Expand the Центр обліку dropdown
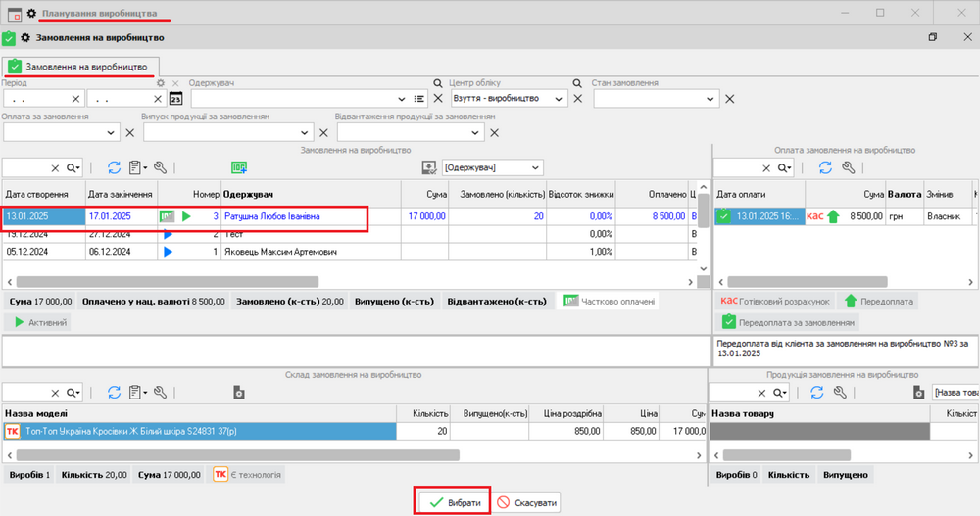980x516 pixels. tap(559, 99)
